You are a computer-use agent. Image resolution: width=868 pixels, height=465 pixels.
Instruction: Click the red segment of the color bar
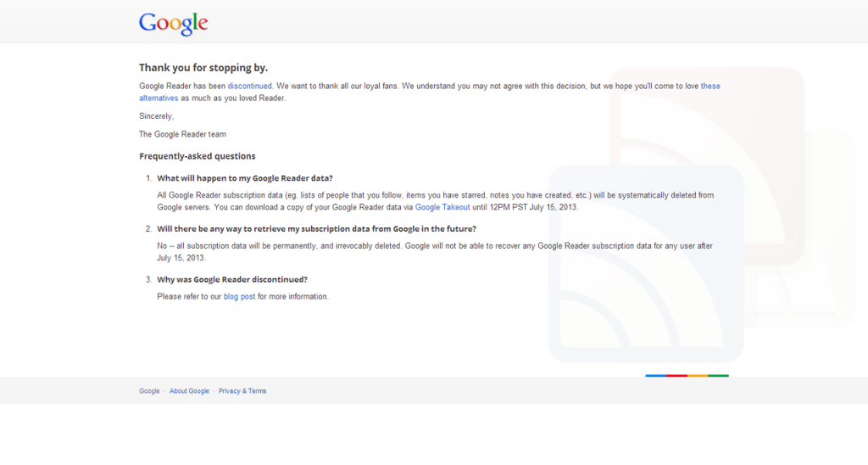[x=676, y=375]
